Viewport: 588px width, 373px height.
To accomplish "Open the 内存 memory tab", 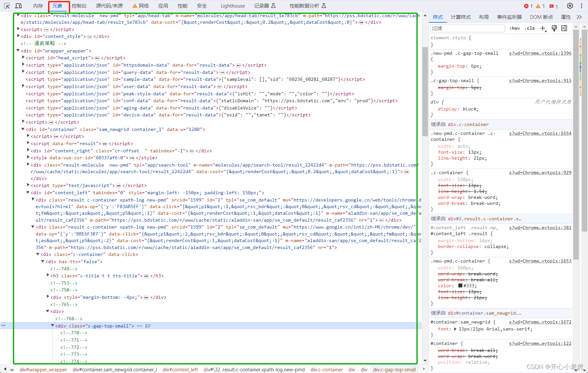I will tap(38, 6).
